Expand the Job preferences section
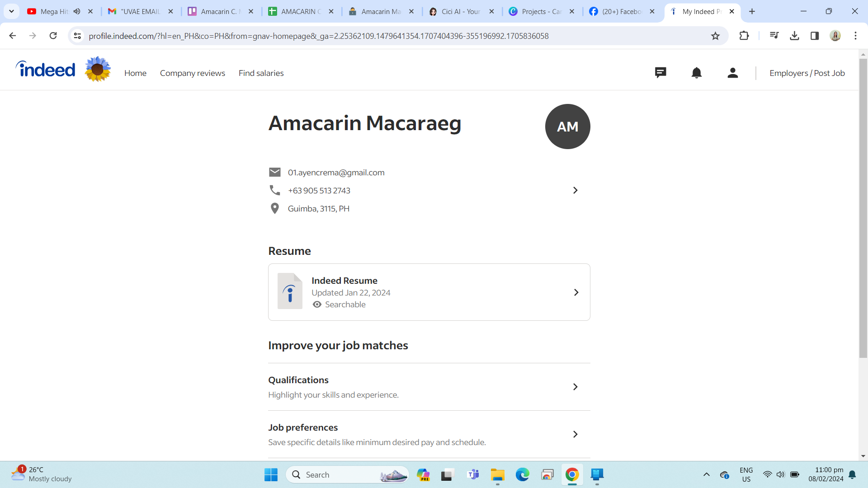This screenshot has height=488, width=868. click(575, 434)
